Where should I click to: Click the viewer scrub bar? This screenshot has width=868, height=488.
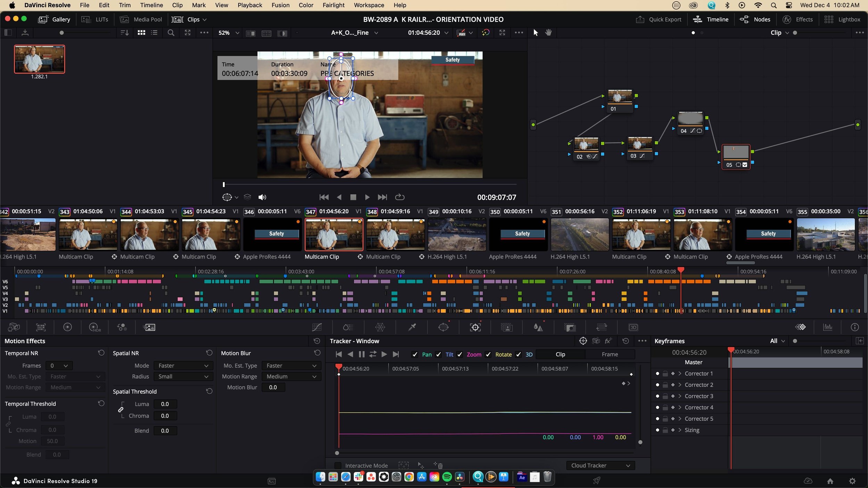point(370,185)
